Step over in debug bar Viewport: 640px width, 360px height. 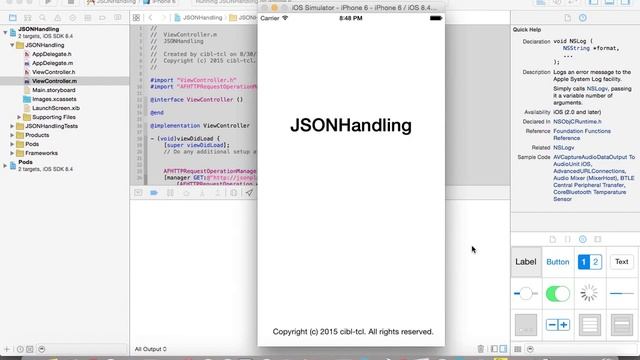(x=186, y=193)
